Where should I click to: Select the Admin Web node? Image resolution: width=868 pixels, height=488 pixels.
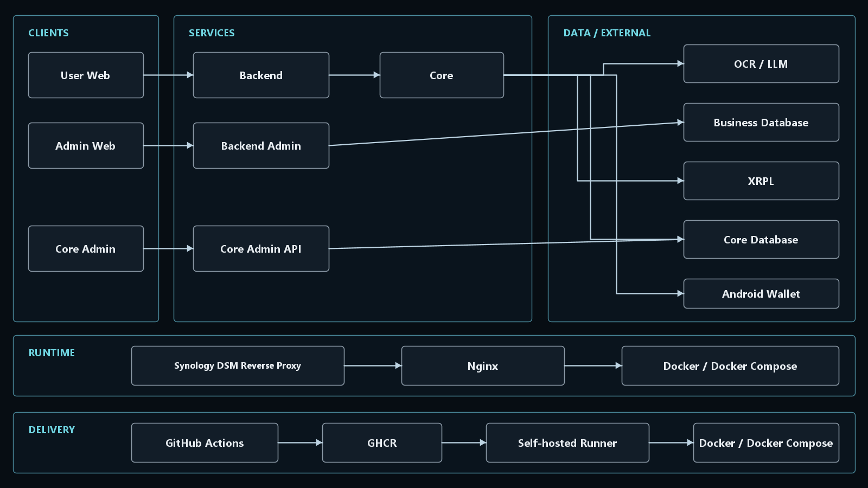(x=86, y=146)
